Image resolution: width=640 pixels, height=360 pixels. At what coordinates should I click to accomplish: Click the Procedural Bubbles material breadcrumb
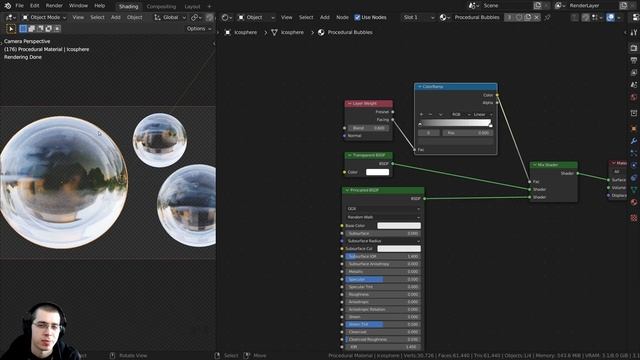[345, 32]
